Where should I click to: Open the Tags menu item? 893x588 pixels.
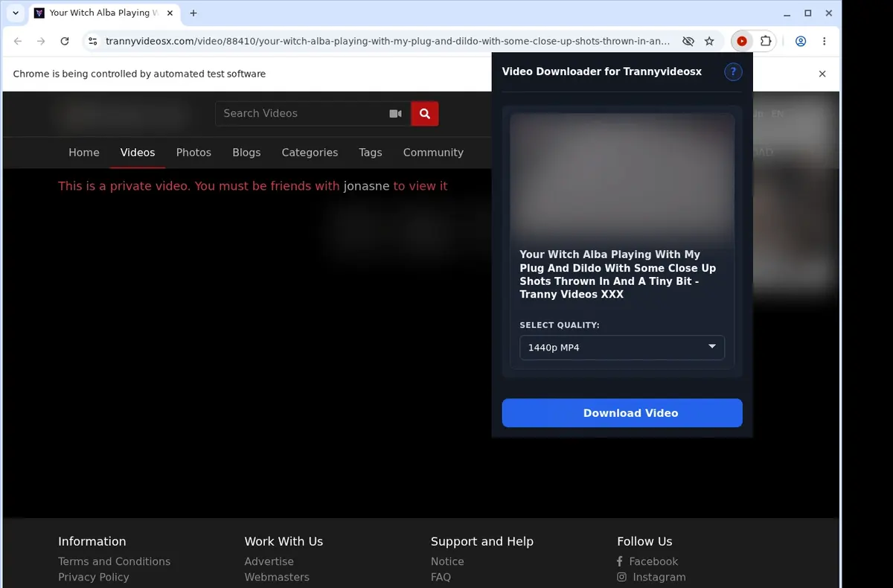[371, 153]
